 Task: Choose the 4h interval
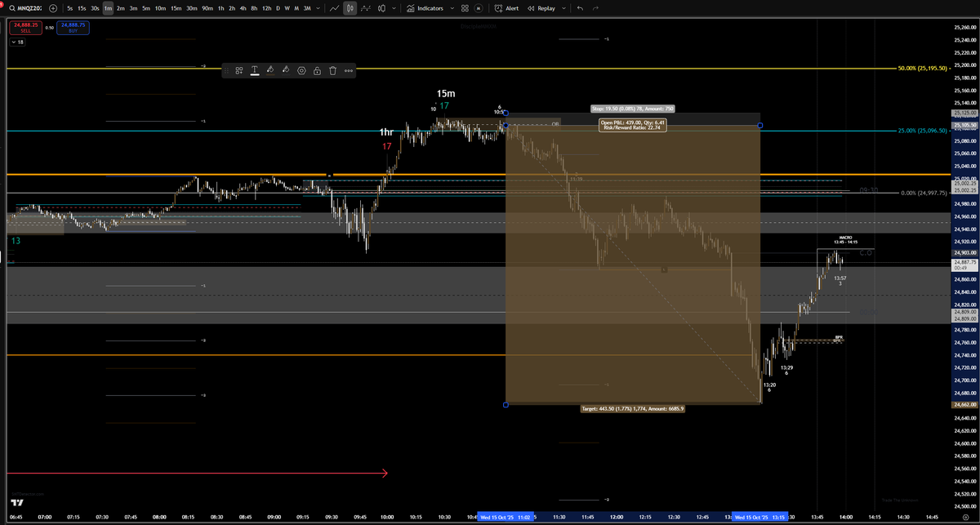(243, 8)
